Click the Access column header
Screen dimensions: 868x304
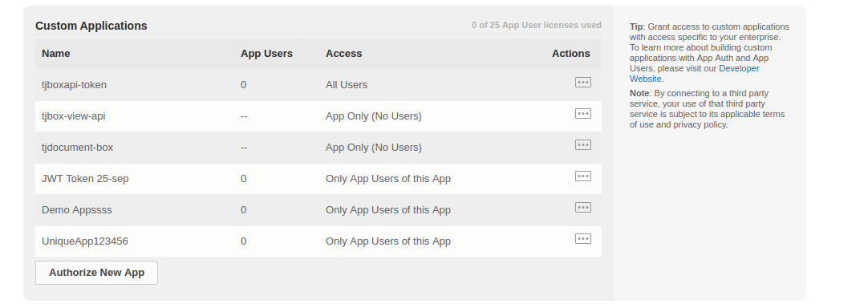click(344, 54)
